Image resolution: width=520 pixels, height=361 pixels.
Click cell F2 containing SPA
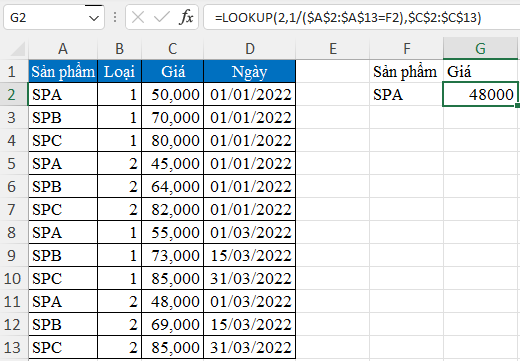(x=406, y=94)
